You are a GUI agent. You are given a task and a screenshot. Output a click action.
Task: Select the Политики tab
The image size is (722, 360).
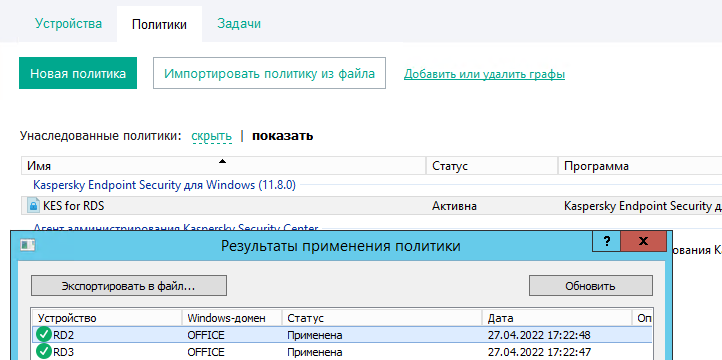(x=159, y=24)
